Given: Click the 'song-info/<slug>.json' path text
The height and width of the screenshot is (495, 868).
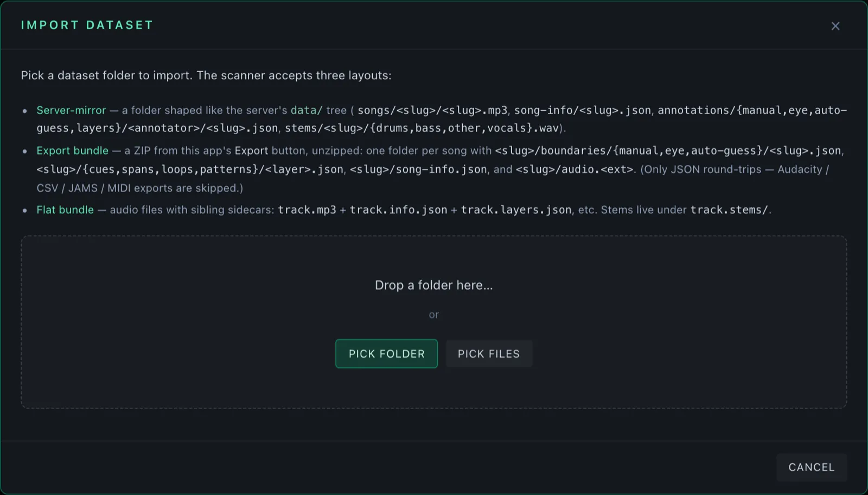Looking at the screenshot, I should [583, 110].
